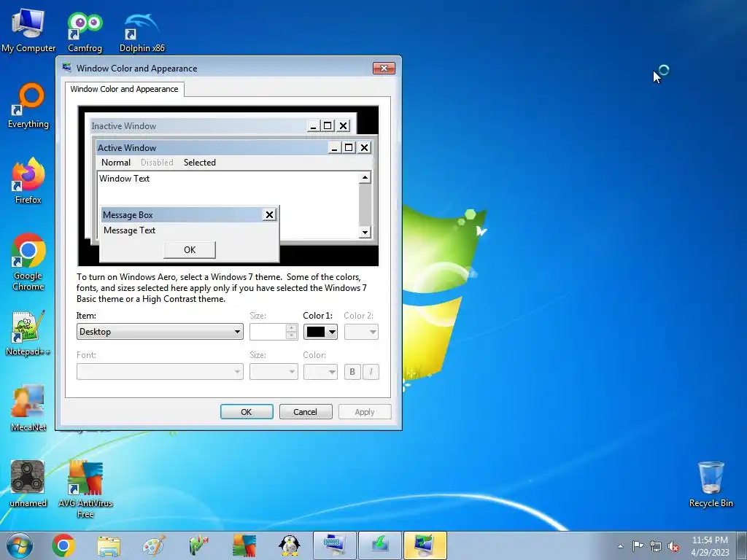Screen dimensions: 747x560
Task: Switch to the active Personalization taskbar window
Action: coord(425,545)
